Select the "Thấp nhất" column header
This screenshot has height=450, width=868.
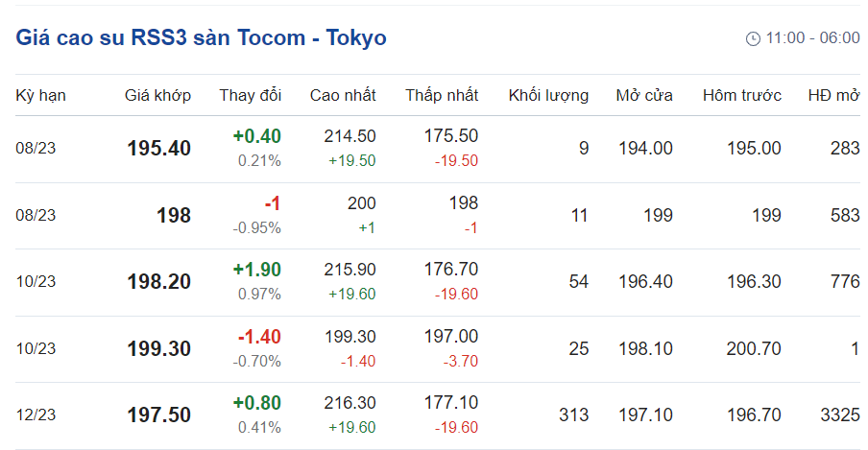(x=442, y=95)
